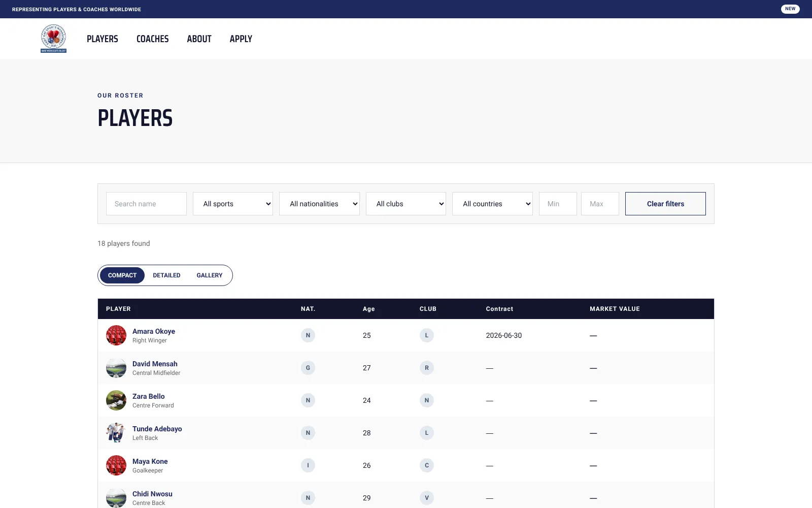Open Zara Bello's avatar photo
Viewport: 812px width, 508px height.
click(116, 400)
